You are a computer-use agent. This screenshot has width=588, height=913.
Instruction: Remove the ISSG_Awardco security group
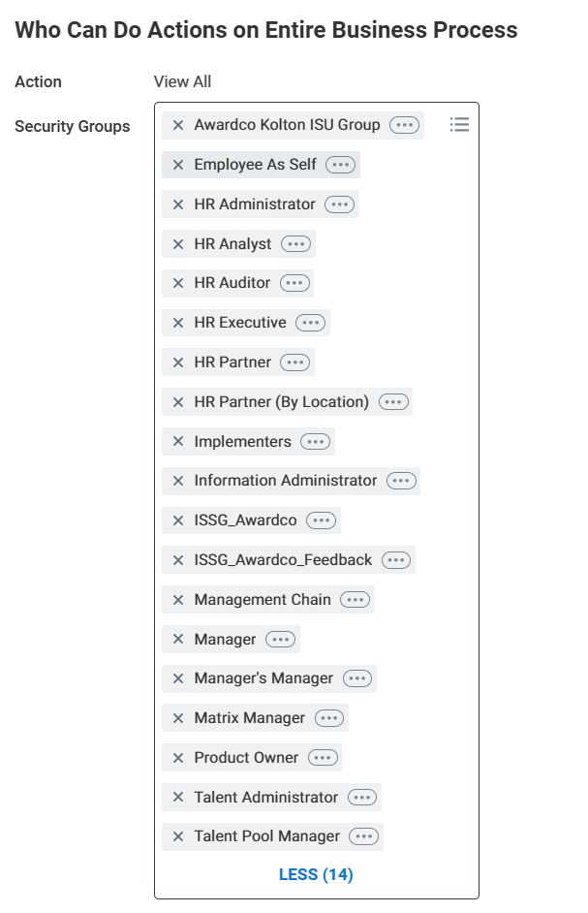pos(178,520)
